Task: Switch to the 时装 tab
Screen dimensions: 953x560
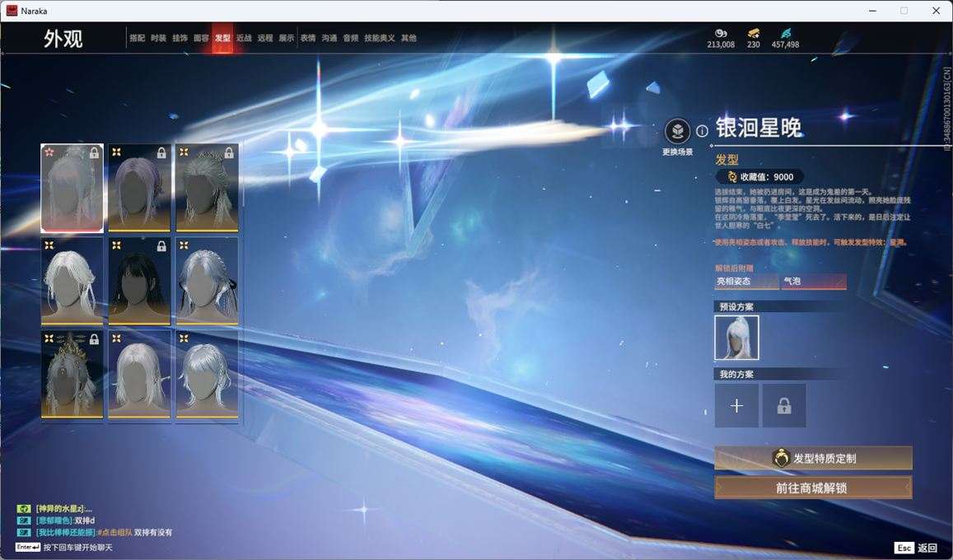Action: pos(160,37)
